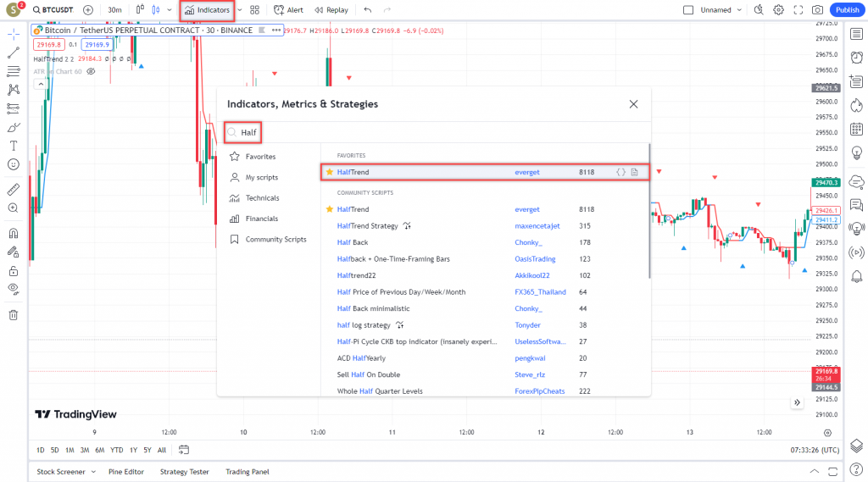Open notifications bell panel
Viewport: 868px width, 482px height.
(x=856, y=276)
